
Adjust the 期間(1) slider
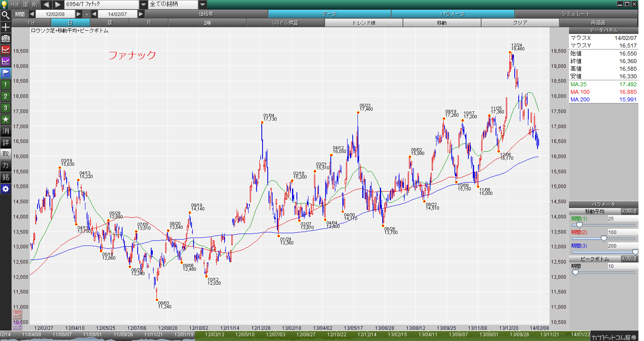(579, 225)
